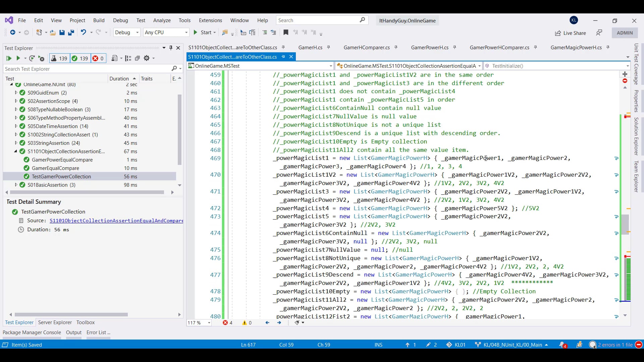
Task: Open the Test menu
Action: 141,20
